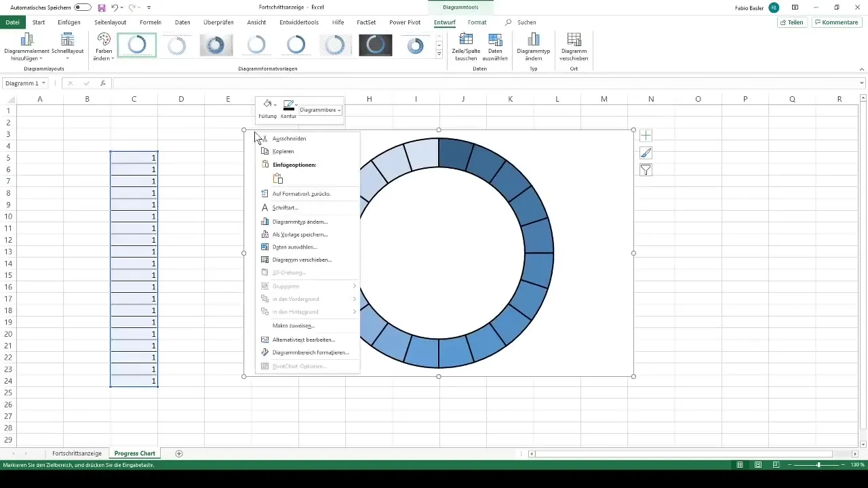This screenshot has width=868, height=488.
Task: Click the chart styles brush button
Action: [x=646, y=152]
